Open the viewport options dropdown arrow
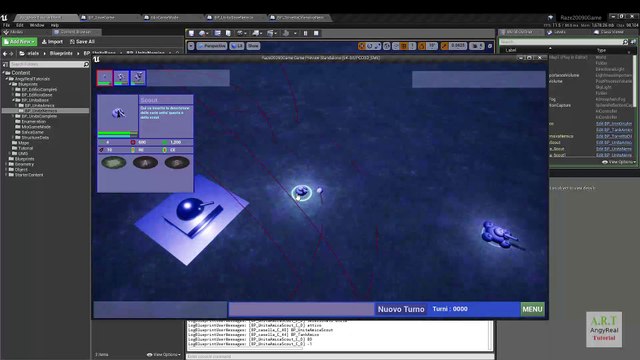Viewport: 640px width, 360px height. point(191,46)
